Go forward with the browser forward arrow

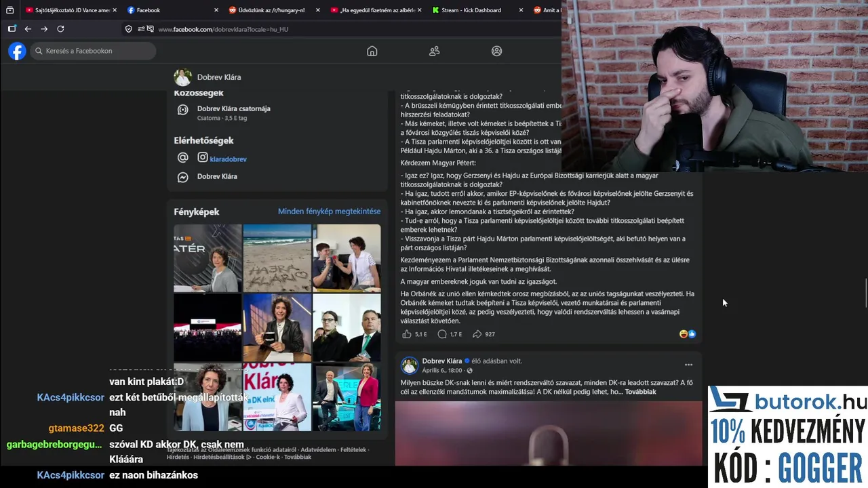(44, 29)
